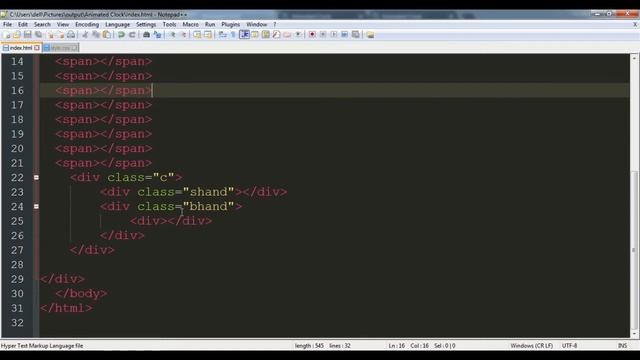Toggle show all characters icon
Viewport: 640px width, 360px height.
(x=233, y=35)
